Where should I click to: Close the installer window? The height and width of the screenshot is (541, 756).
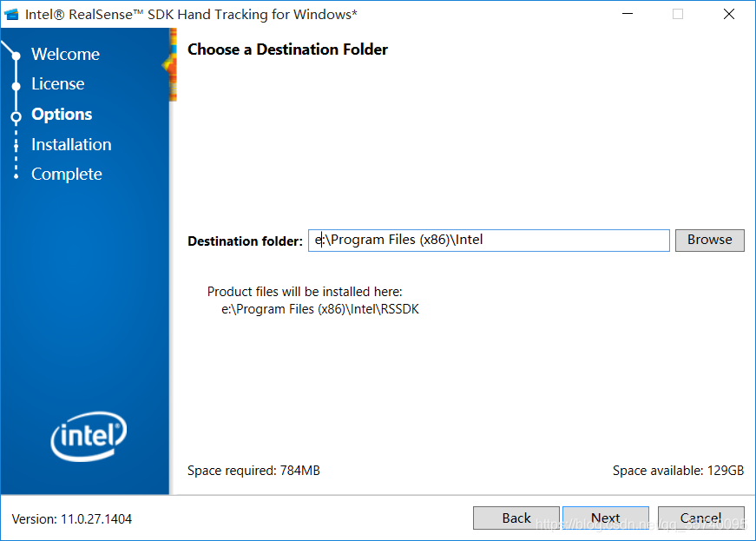pos(728,14)
